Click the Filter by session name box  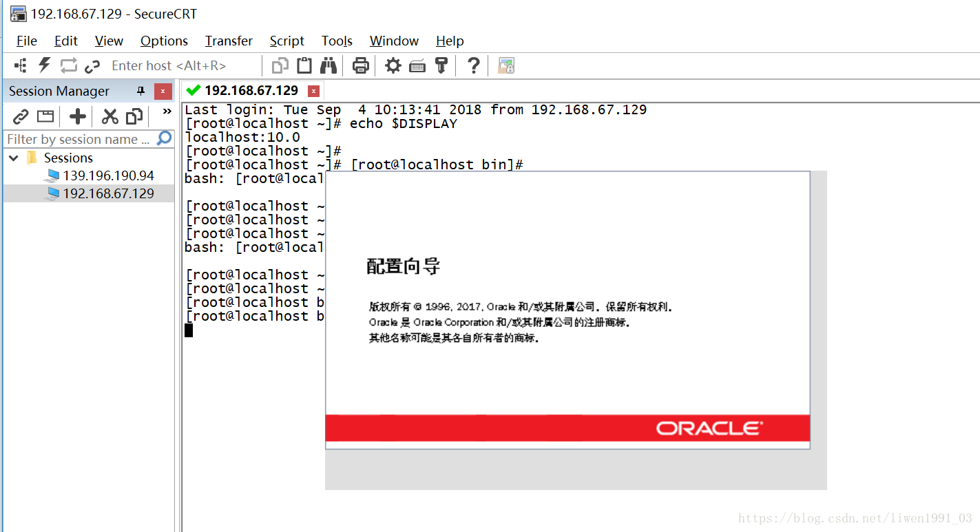[78, 139]
